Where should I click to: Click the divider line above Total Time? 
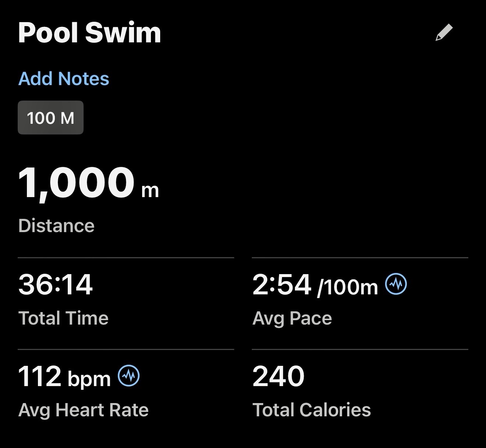pos(126,258)
